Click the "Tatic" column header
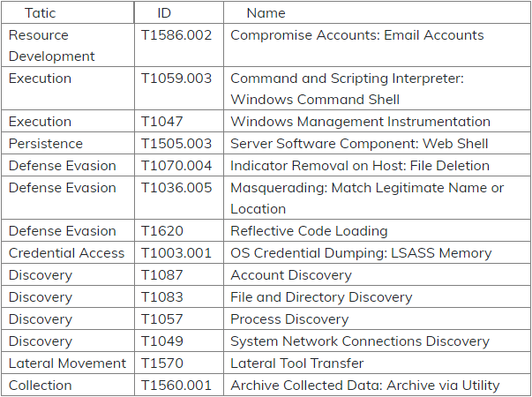 click(x=41, y=13)
